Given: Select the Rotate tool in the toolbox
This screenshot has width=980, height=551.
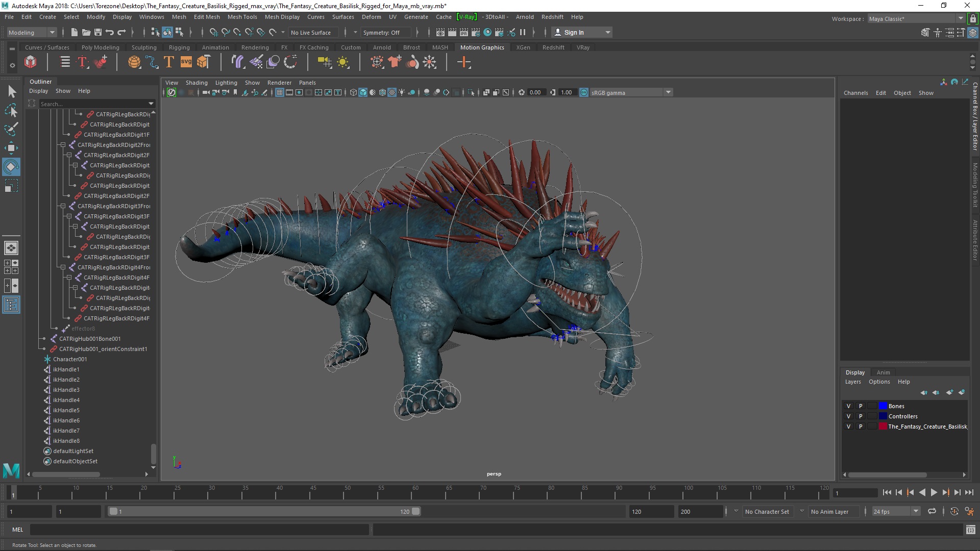Looking at the screenshot, I should 11,166.
